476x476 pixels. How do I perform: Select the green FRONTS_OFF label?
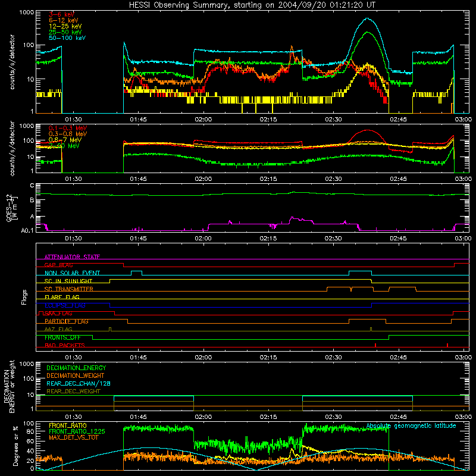coord(62,337)
